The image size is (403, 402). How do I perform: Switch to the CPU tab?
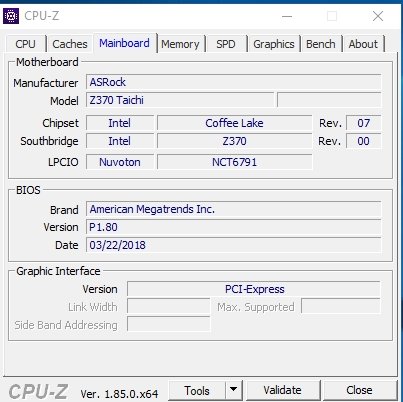[25, 44]
